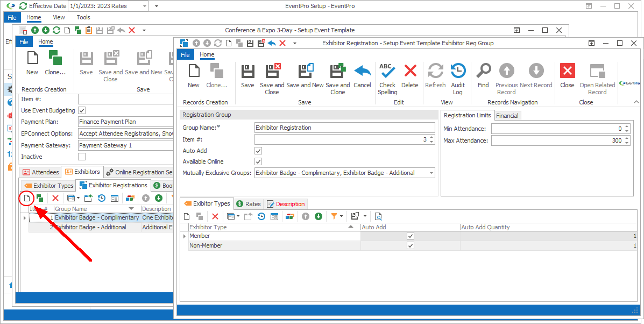
Task: Open quick access customize arrow in Exhibitor Registration window
Action: pos(294,43)
